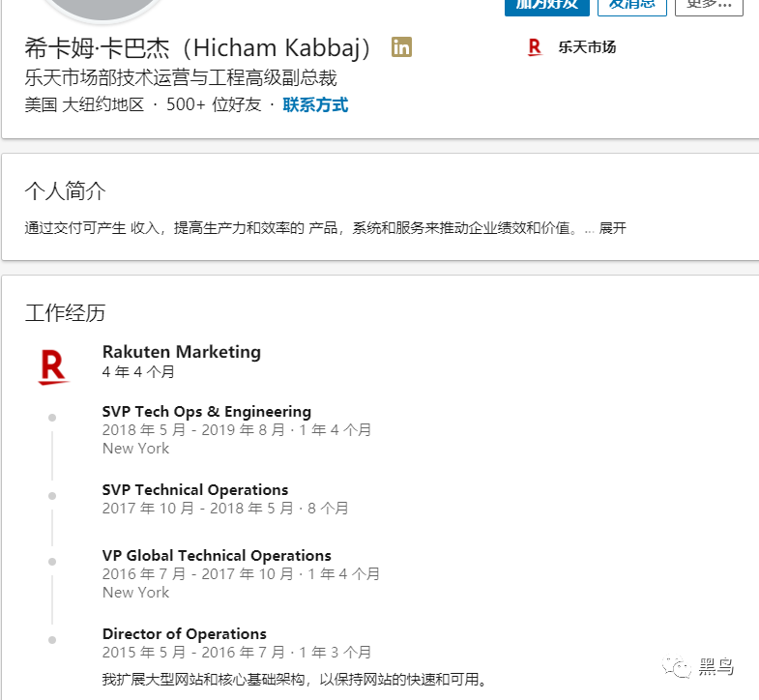Screen dimensions: 759x700
Task: Click the profile name 希卡姆·卡巴杰 (Hicham Kabbaj)
Action: (x=198, y=48)
